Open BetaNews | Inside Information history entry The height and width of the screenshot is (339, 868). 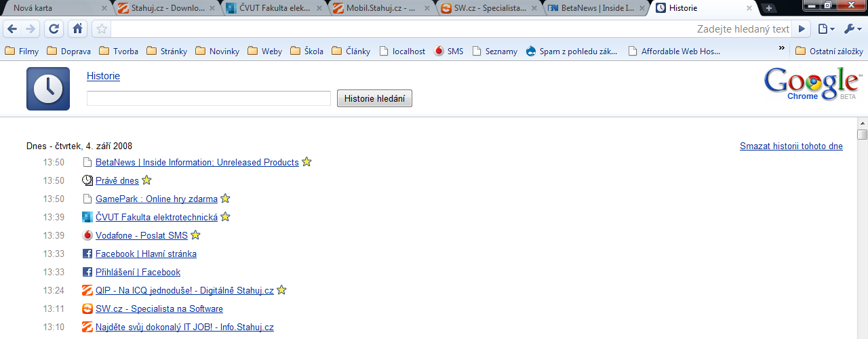coord(197,162)
